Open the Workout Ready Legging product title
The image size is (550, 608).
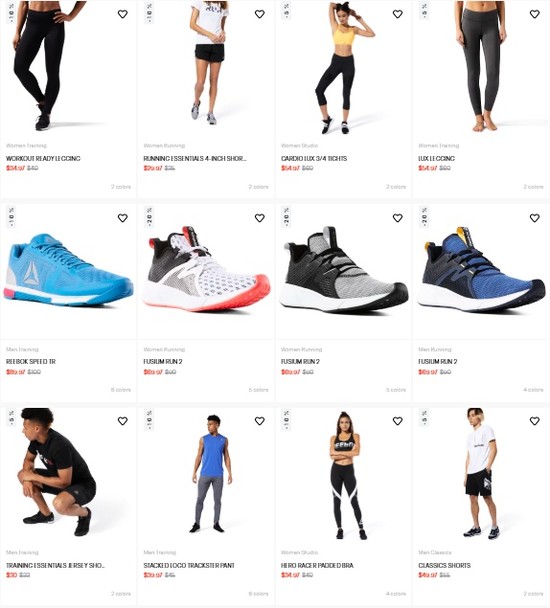43,158
